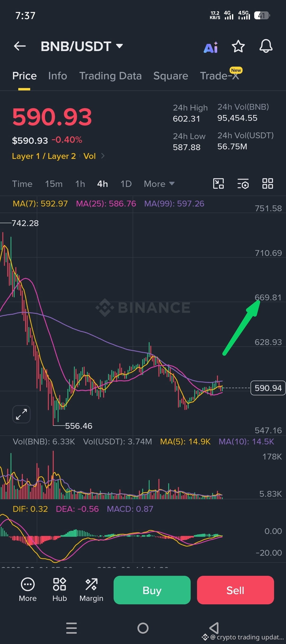The width and height of the screenshot is (286, 644).
Task: Tap the volume MA(10): 14.5K label
Action: (x=247, y=441)
